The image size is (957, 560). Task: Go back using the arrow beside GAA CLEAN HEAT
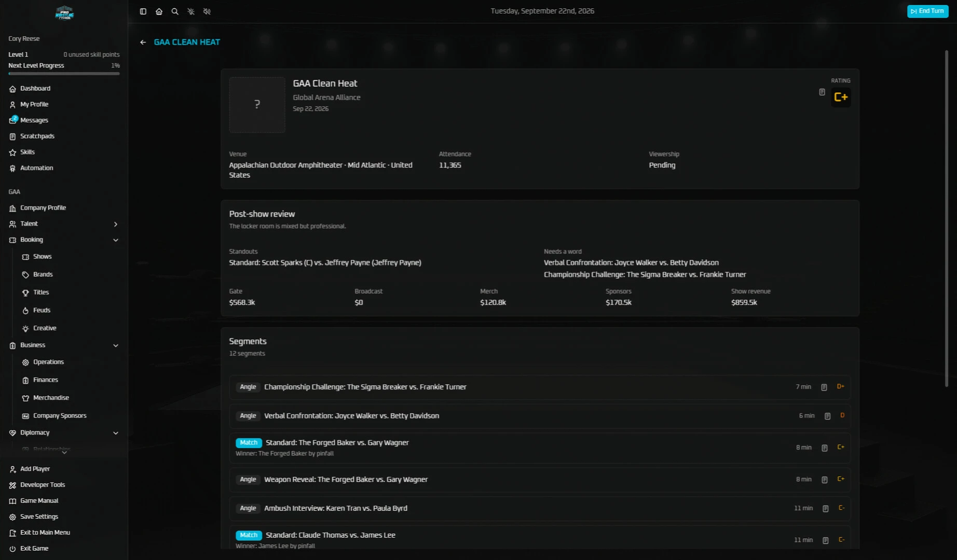[x=143, y=43]
